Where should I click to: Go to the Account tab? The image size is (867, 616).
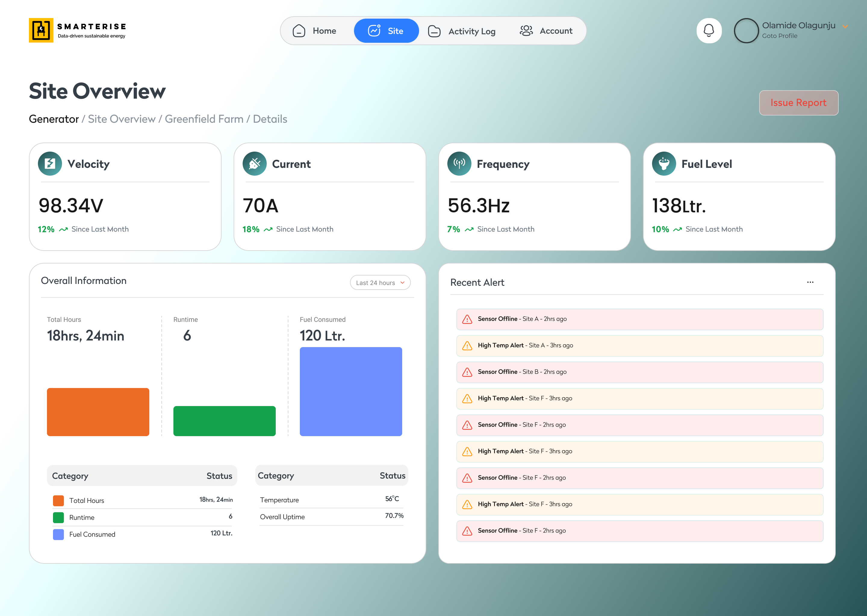pos(546,31)
